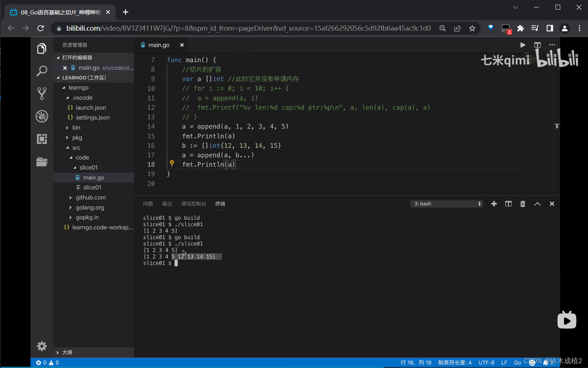
Task: Expand the github.com folder
Action: tap(71, 198)
